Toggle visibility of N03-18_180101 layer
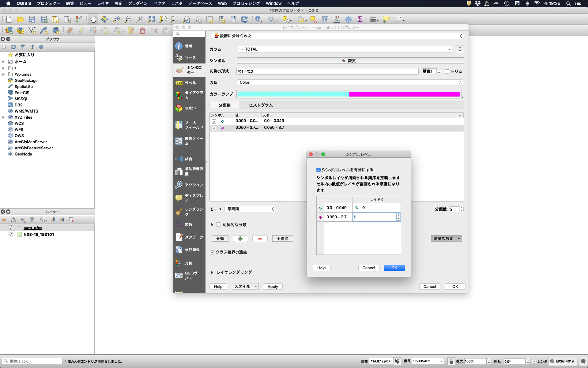588x368 pixels. pyautogui.click(x=11, y=234)
